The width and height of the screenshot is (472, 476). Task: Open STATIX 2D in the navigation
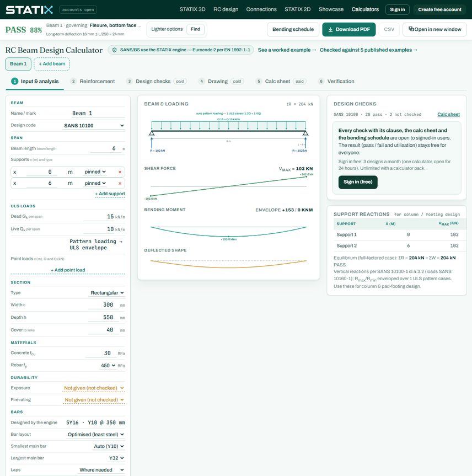coord(297,9)
